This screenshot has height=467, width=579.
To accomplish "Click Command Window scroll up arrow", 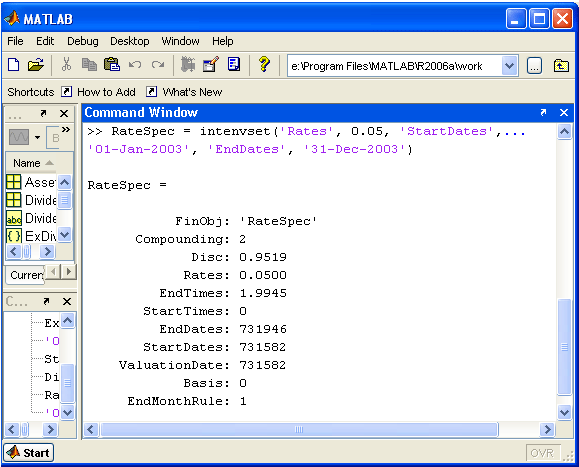I will coord(565,131).
